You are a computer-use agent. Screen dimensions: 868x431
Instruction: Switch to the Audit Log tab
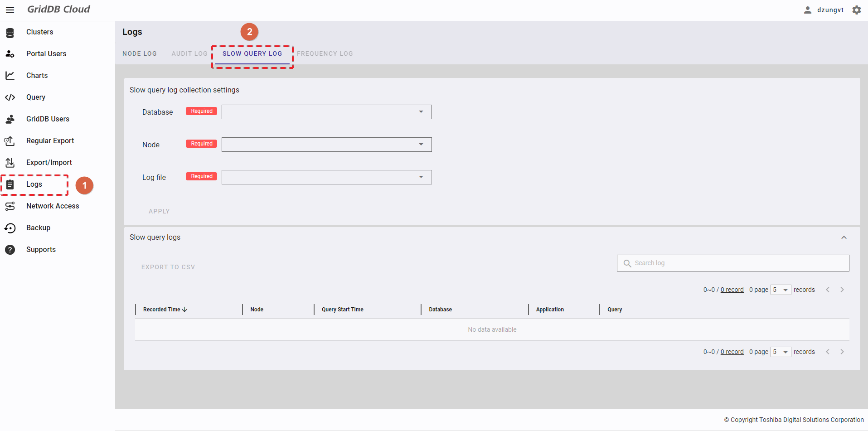point(189,53)
